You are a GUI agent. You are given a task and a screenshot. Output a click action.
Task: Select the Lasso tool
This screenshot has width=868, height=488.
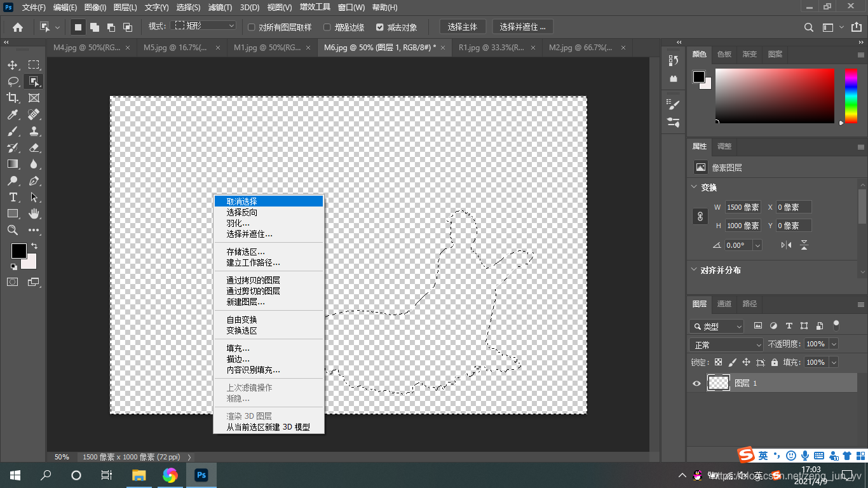(13, 81)
